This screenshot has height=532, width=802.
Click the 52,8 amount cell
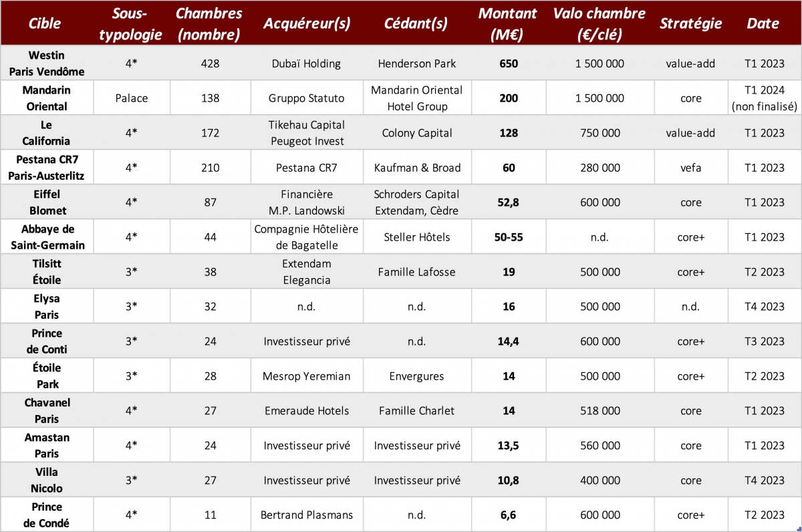(509, 203)
